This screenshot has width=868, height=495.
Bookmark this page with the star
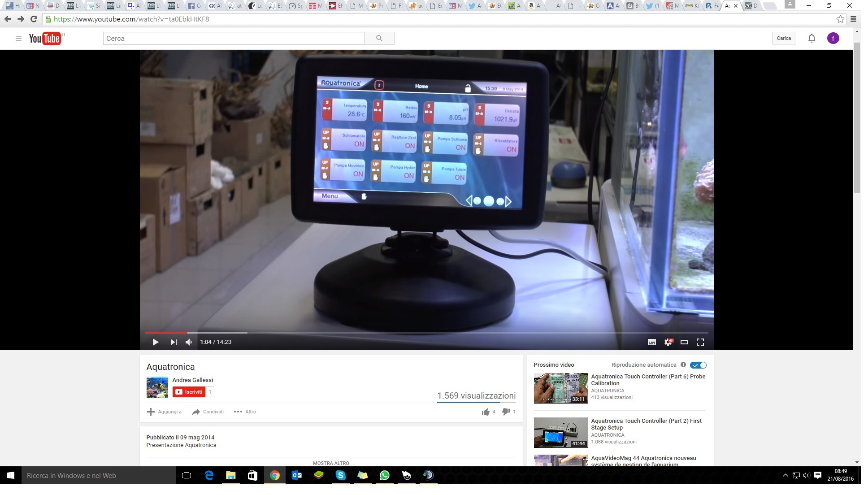click(840, 19)
